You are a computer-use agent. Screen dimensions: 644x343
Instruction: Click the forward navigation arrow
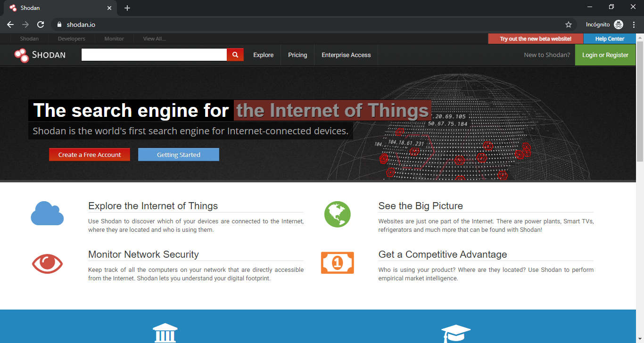point(25,24)
